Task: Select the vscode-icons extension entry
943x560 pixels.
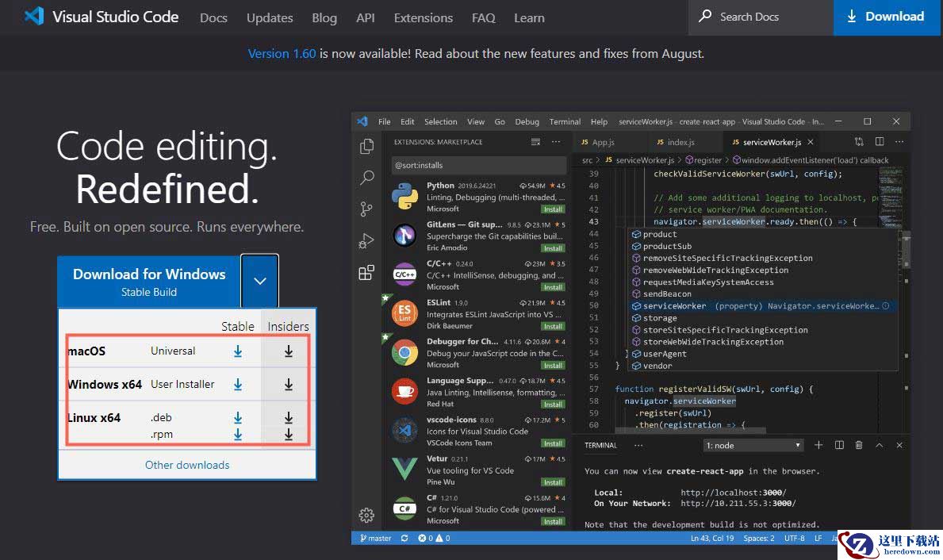Action: pos(478,431)
